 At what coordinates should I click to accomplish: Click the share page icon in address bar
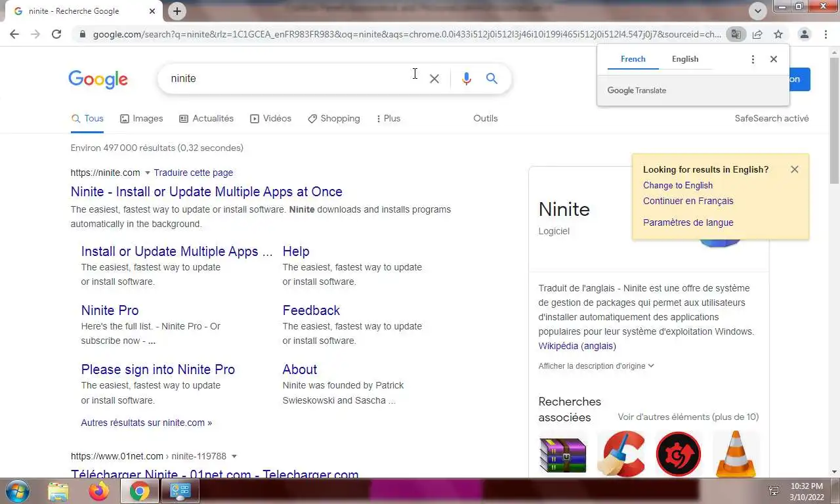pos(757,34)
